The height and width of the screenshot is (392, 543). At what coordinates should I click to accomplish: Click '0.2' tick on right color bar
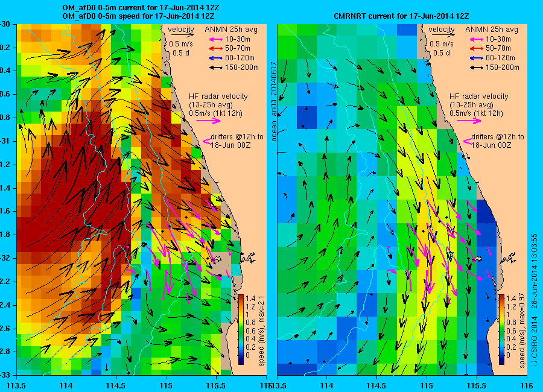coord(511,347)
